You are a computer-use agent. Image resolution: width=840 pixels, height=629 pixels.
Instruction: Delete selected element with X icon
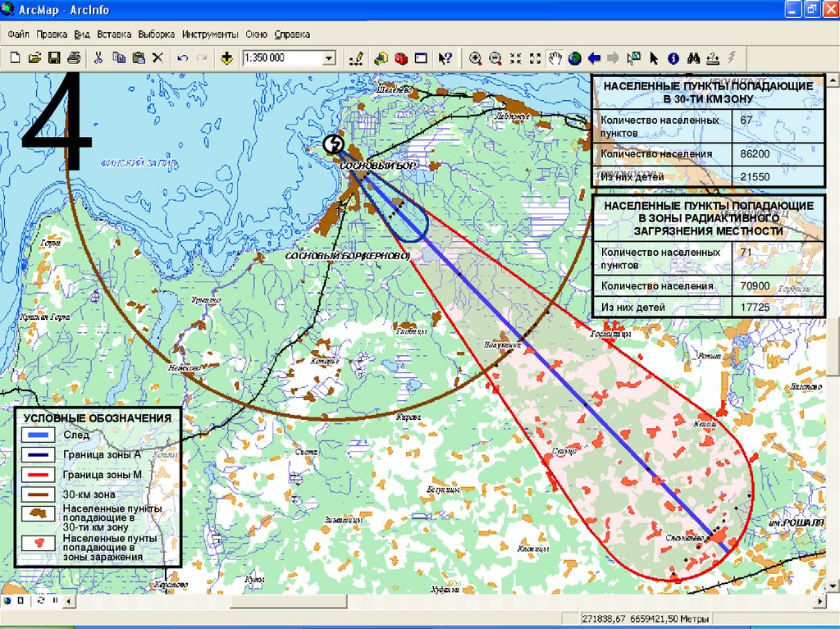coord(157,58)
